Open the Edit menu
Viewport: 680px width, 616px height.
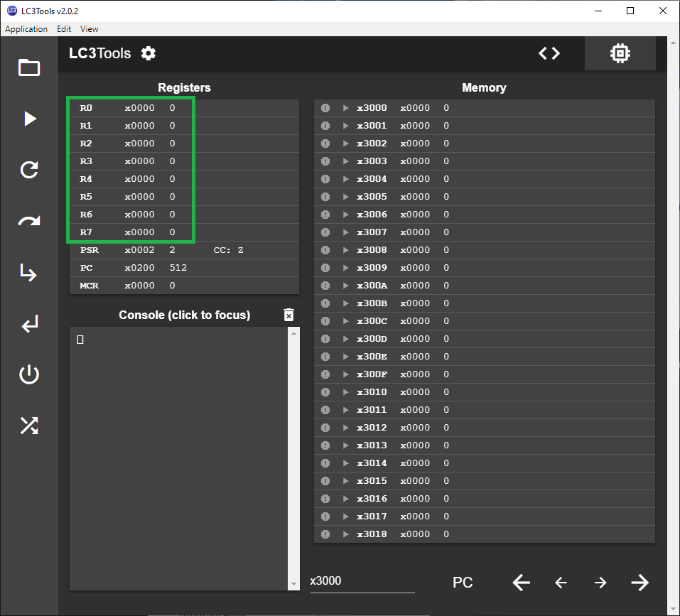(64, 29)
